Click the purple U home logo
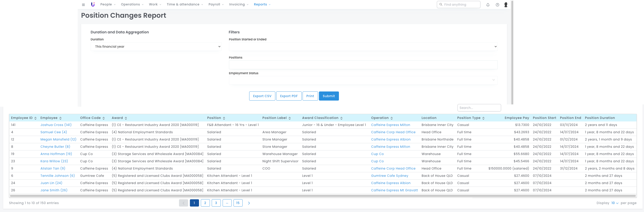This screenshot has width=644, height=212. (93, 5)
